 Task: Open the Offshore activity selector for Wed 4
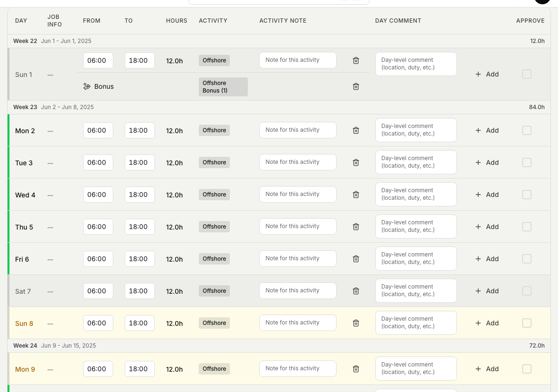pyautogui.click(x=214, y=195)
